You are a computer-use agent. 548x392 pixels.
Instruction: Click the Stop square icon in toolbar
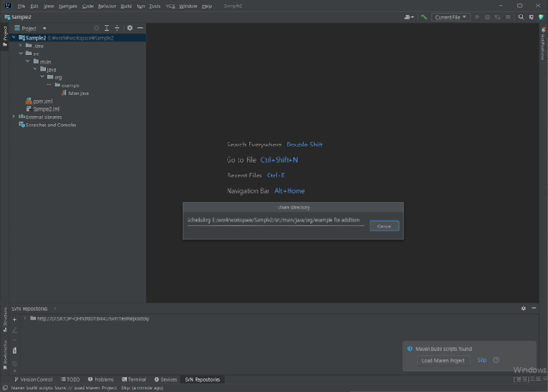pos(508,17)
